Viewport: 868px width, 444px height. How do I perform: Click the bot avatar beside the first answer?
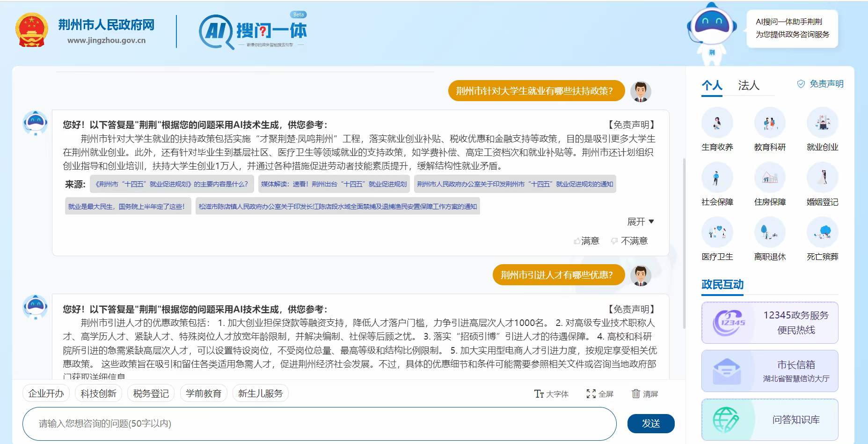tap(36, 123)
